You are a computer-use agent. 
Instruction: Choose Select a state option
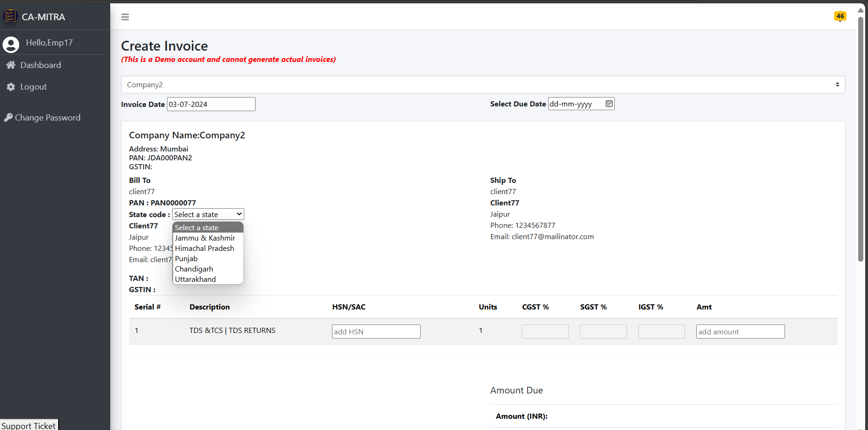(208, 227)
